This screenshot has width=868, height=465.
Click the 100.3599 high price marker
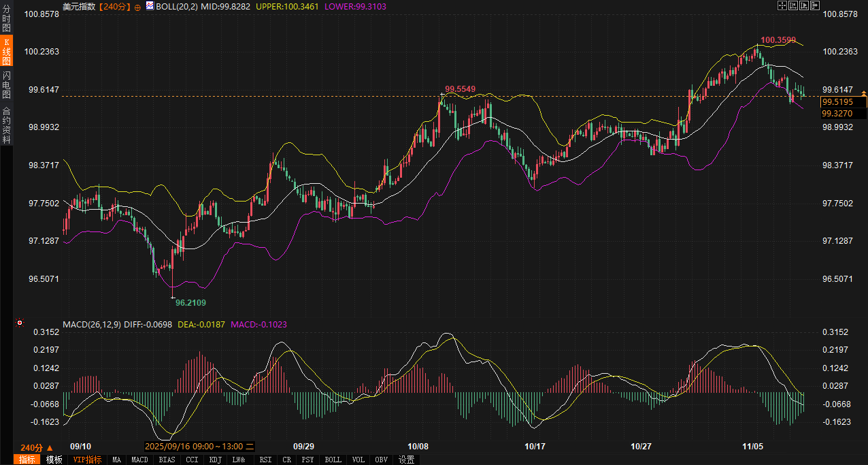coord(778,40)
